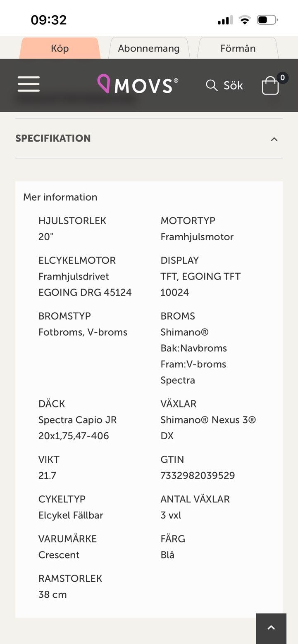This screenshot has width=298, height=644.
Task: Tap the Sök search label
Action: [x=233, y=85]
